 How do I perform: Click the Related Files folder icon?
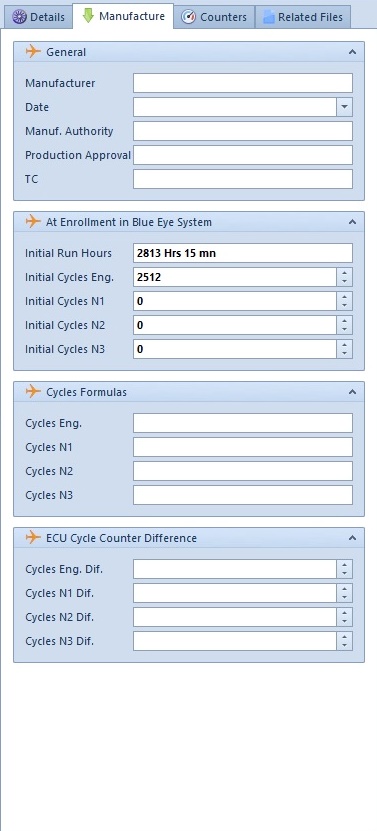pyautogui.click(x=269, y=17)
